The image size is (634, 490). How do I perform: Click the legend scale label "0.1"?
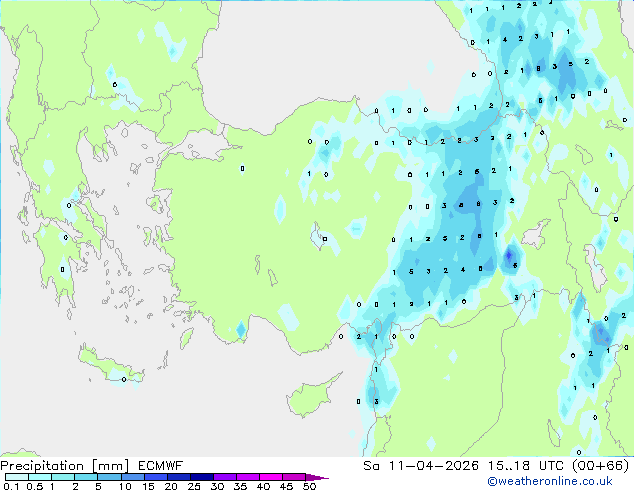[11, 486]
